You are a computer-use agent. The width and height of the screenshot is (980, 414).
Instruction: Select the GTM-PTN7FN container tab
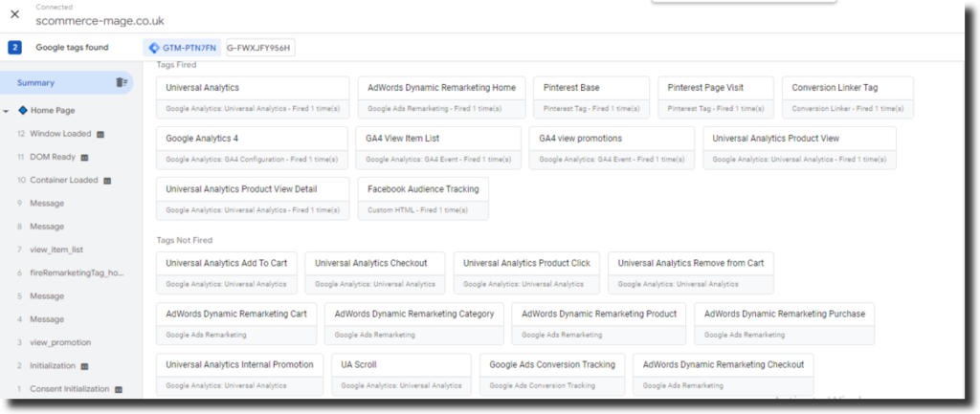[x=182, y=48]
